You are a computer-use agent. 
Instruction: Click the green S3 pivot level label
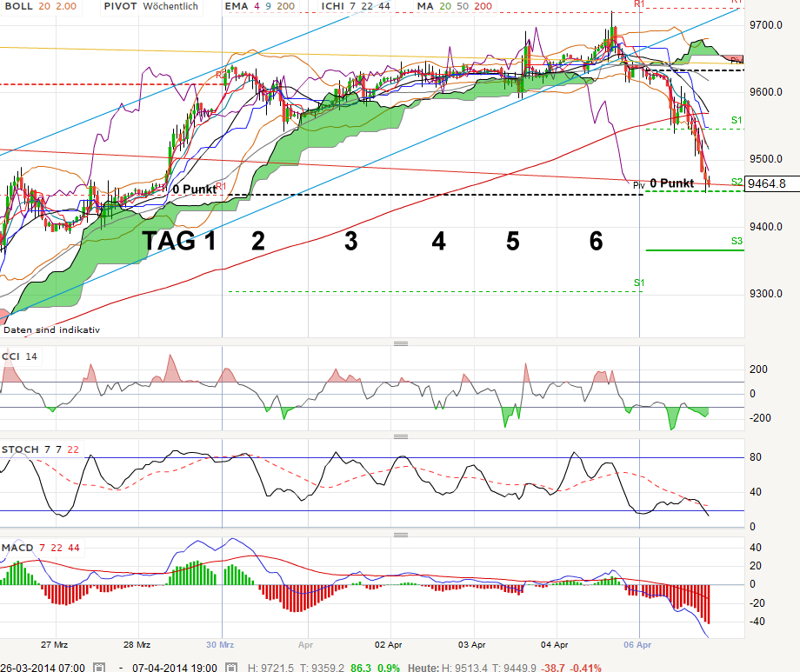coord(737,241)
